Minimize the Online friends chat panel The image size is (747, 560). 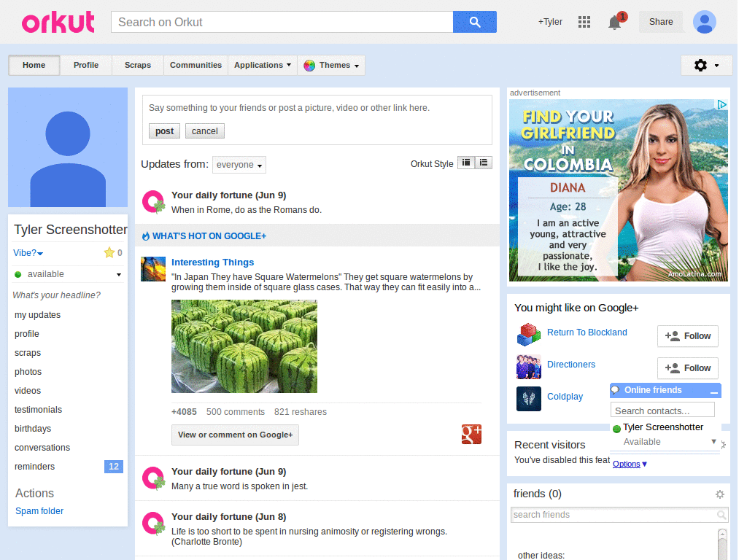point(713,392)
